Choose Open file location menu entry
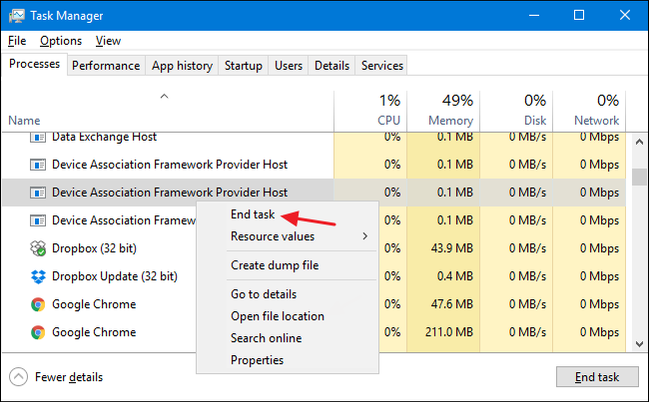This screenshot has width=649, height=402. coord(277,316)
